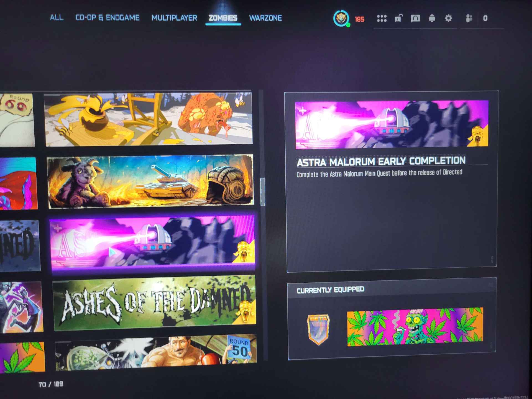Open the settings gear icon
This screenshot has width=532, height=399.
click(448, 19)
